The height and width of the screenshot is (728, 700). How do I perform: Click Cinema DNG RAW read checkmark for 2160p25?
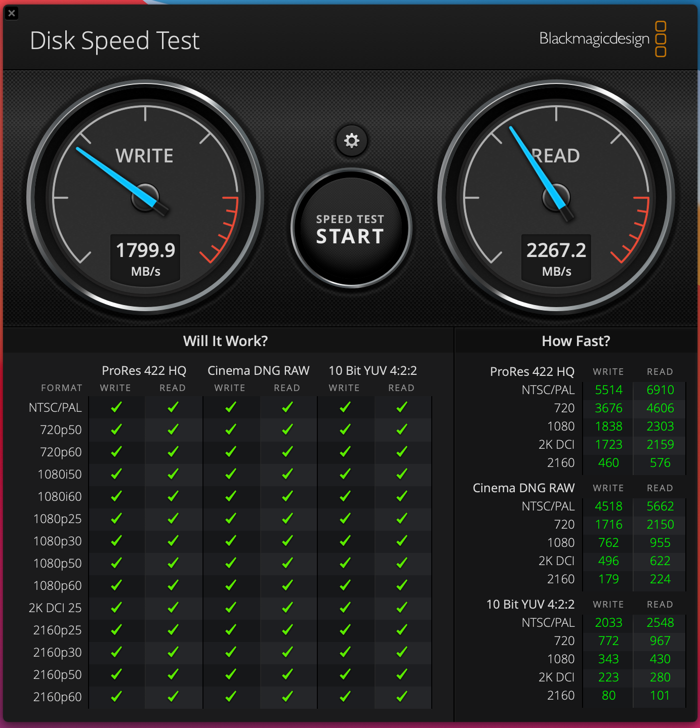[287, 630]
